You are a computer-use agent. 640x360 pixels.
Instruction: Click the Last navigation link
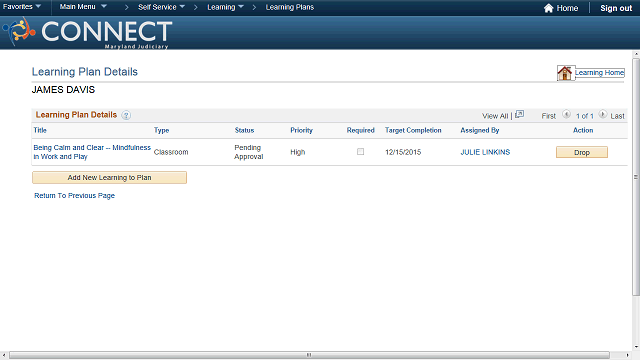tap(617, 116)
